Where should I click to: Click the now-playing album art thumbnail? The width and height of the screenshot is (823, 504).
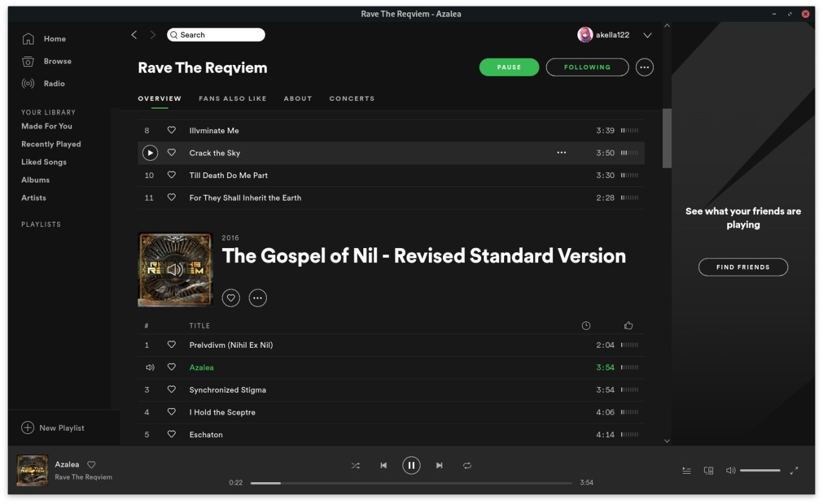tap(32, 471)
